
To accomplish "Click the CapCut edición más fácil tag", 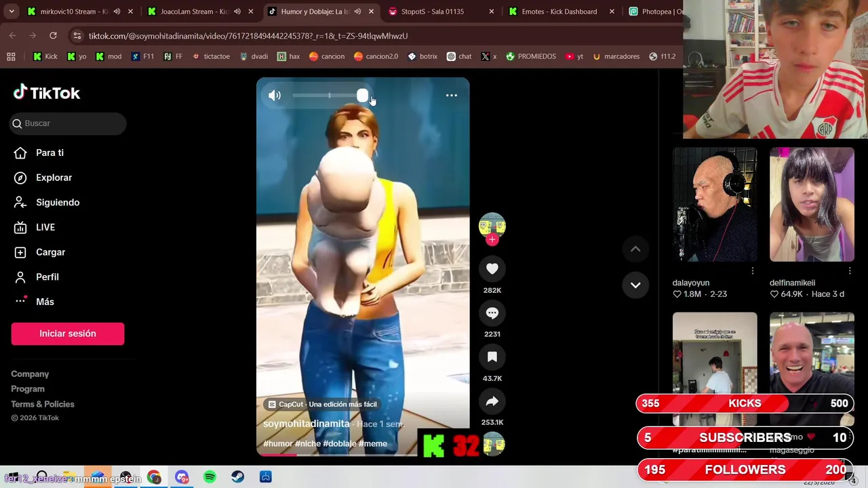I will click(322, 405).
